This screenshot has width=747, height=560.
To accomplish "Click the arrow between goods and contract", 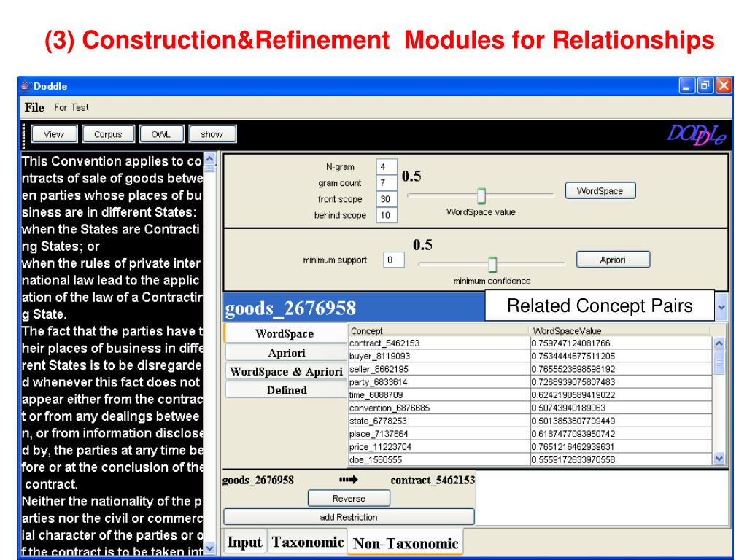I will pos(348,480).
